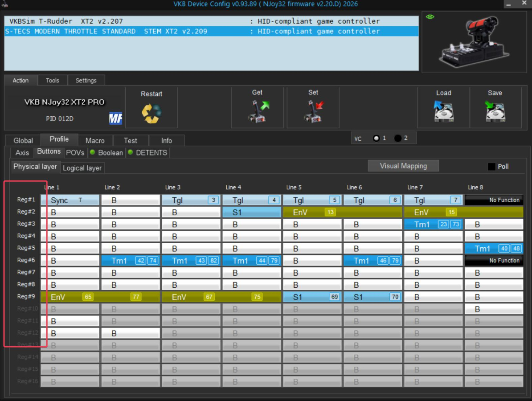The image size is (532, 401).
Task: Click the Reg#5 row label
Action: (26, 248)
